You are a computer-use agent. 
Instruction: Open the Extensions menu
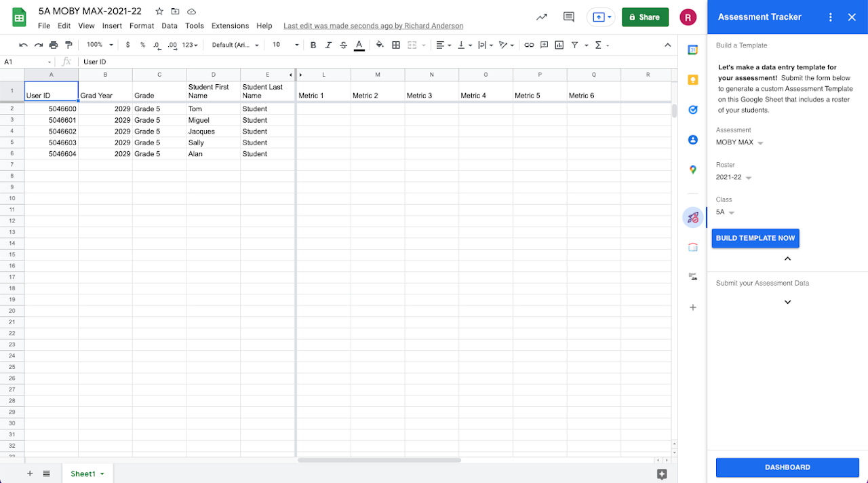click(230, 26)
